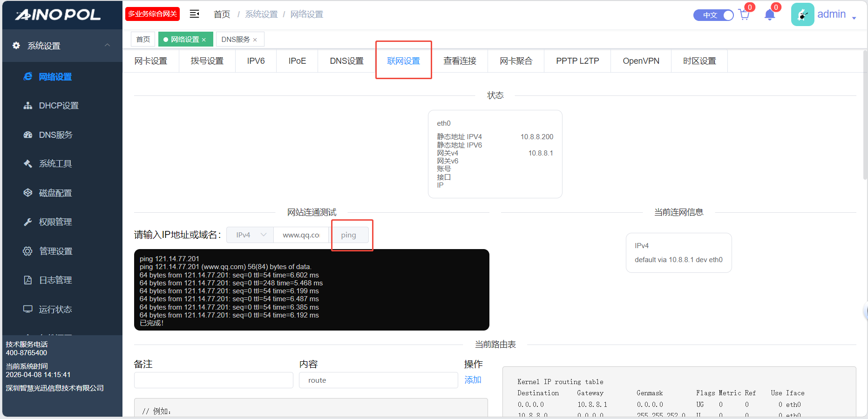The width and height of the screenshot is (868, 419).
Task: Click the 备注 input field
Action: click(213, 380)
